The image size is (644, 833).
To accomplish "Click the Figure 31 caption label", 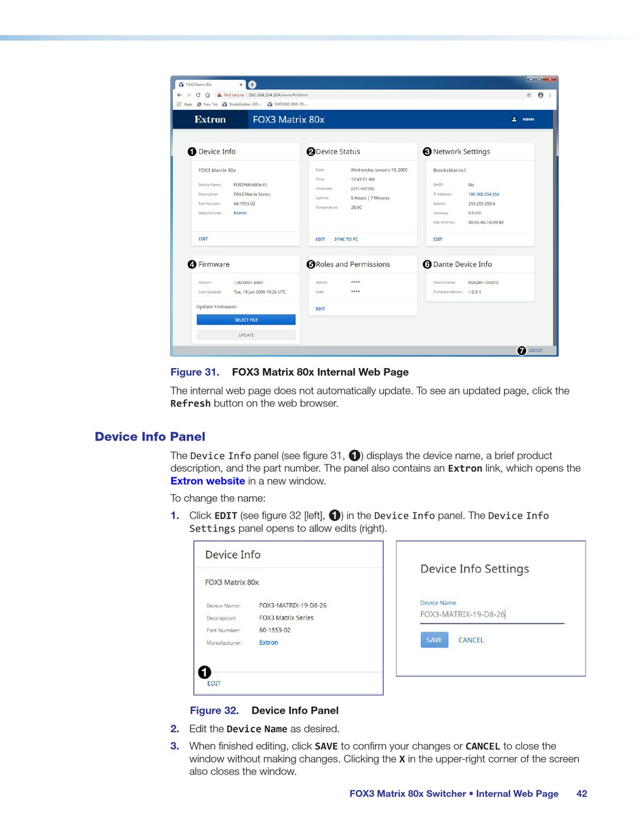I will (x=195, y=372).
